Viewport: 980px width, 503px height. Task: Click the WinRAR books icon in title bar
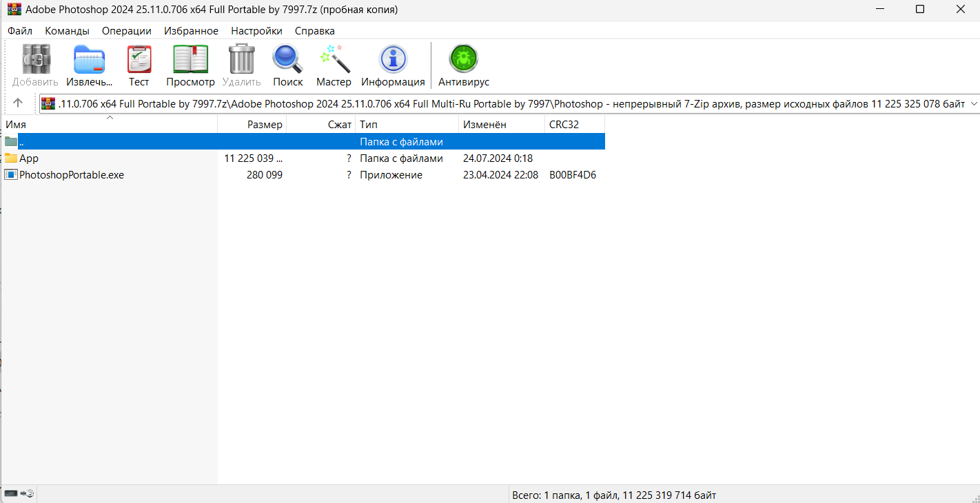point(14,10)
